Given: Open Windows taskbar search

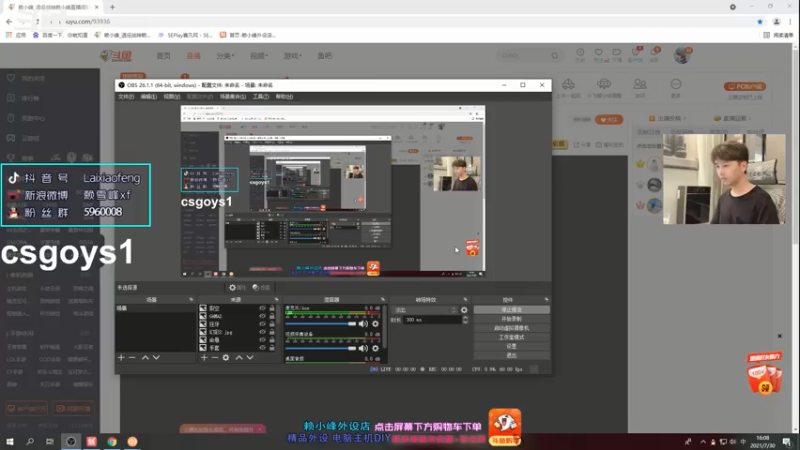Looking at the screenshot, I should (30, 441).
